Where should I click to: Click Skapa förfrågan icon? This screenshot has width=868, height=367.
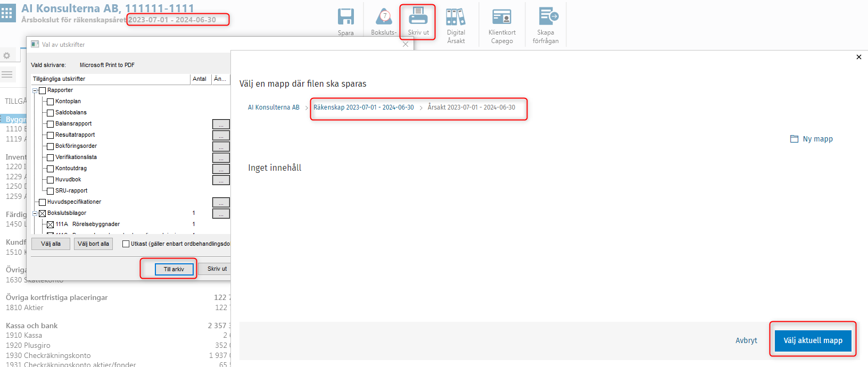pyautogui.click(x=548, y=16)
